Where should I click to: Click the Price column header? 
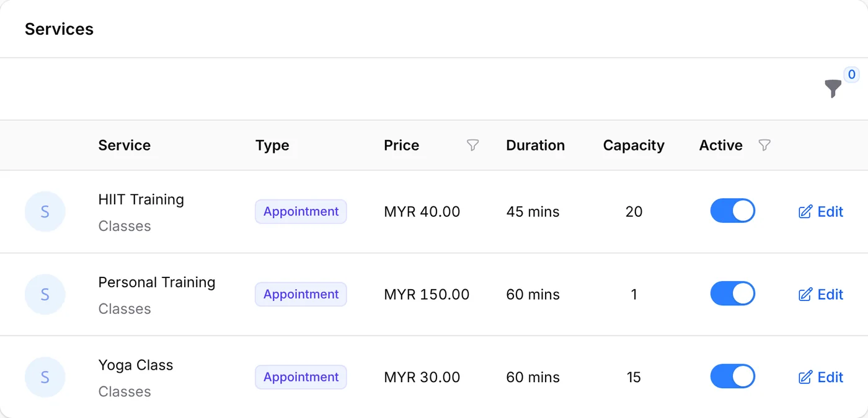point(402,146)
